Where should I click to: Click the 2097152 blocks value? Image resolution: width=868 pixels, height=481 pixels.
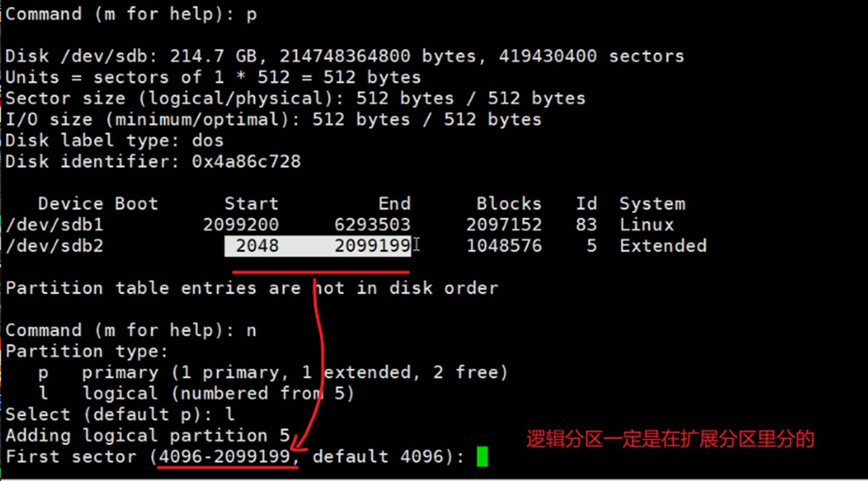[504, 225]
